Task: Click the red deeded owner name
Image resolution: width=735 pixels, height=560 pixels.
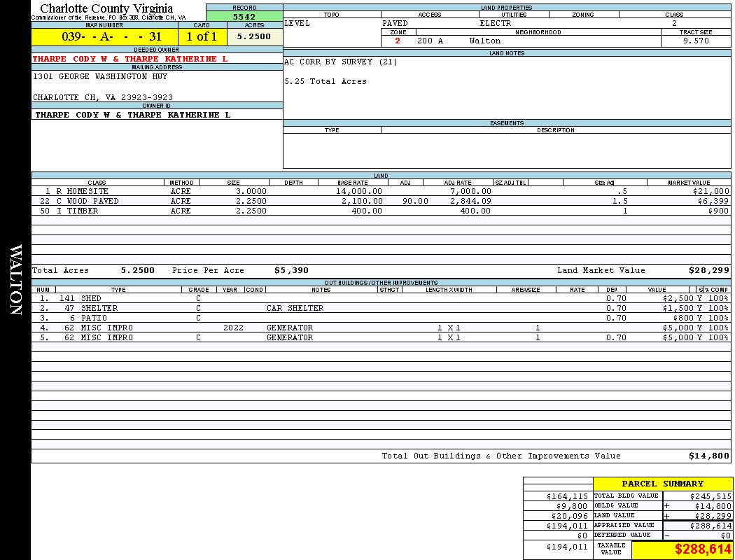Action: tap(130, 59)
